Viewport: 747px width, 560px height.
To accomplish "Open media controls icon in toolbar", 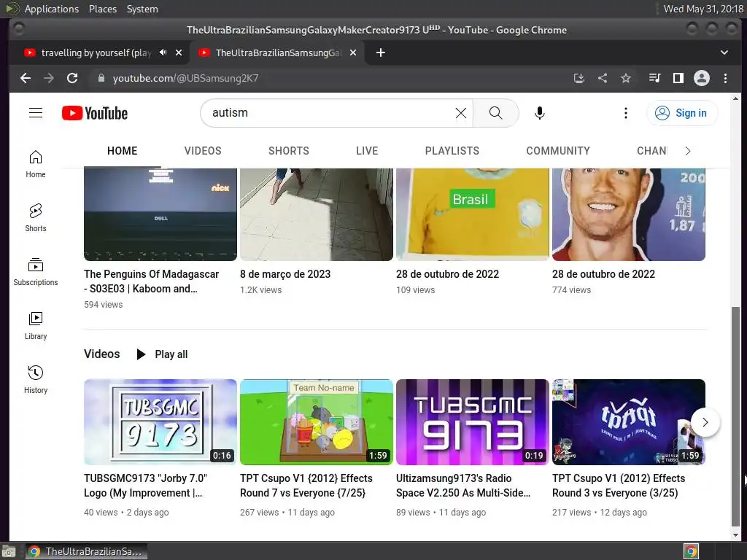I will pyautogui.click(x=654, y=78).
